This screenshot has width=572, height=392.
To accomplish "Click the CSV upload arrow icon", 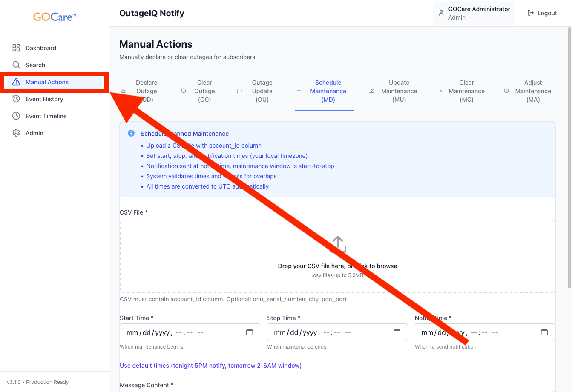I will pos(338,244).
